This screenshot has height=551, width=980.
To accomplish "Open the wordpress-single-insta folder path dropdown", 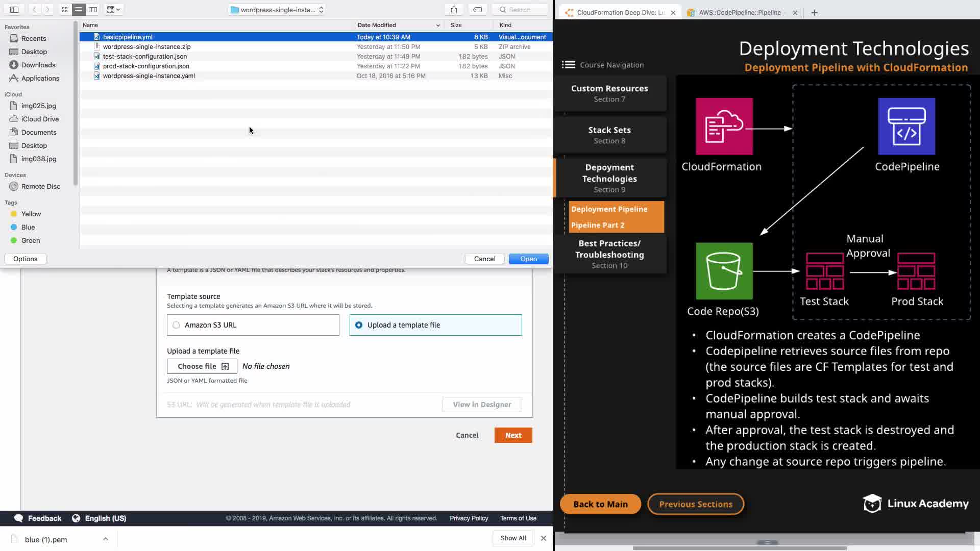I will (x=277, y=9).
